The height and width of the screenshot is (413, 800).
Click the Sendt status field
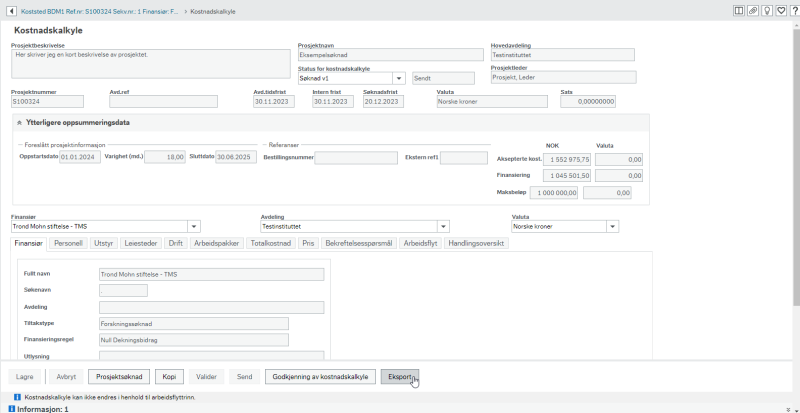(443, 78)
